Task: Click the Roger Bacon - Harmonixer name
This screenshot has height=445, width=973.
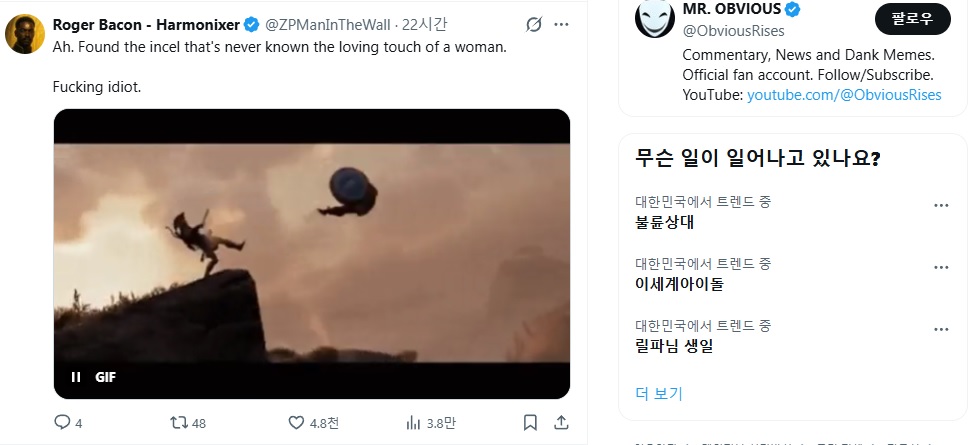Action: (146, 25)
